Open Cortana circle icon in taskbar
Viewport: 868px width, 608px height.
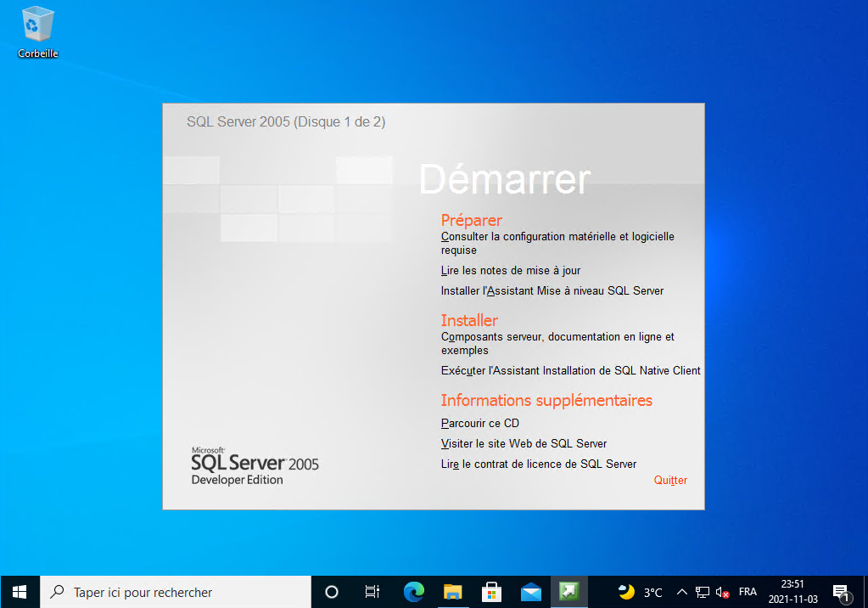click(x=332, y=592)
